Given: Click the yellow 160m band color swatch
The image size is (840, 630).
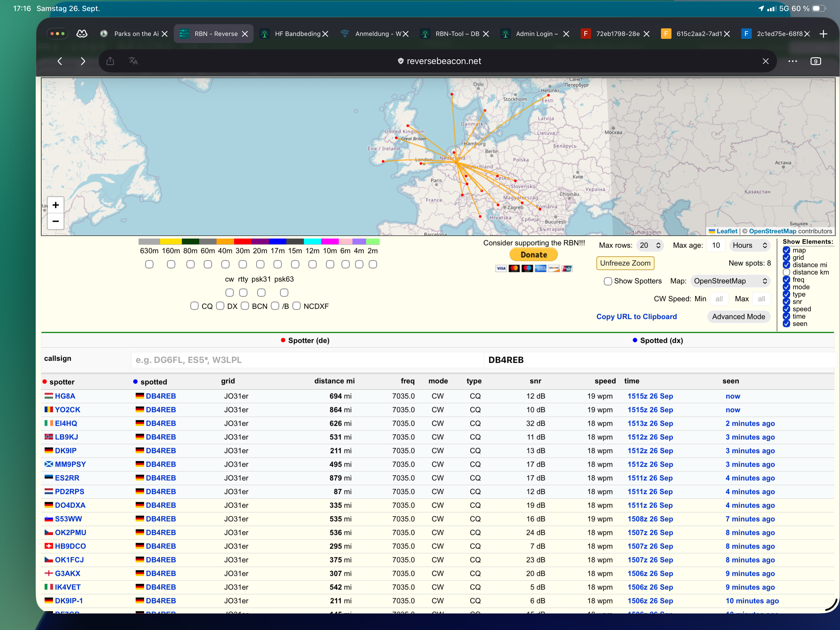Looking at the screenshot, I should (x=171, y=241).
